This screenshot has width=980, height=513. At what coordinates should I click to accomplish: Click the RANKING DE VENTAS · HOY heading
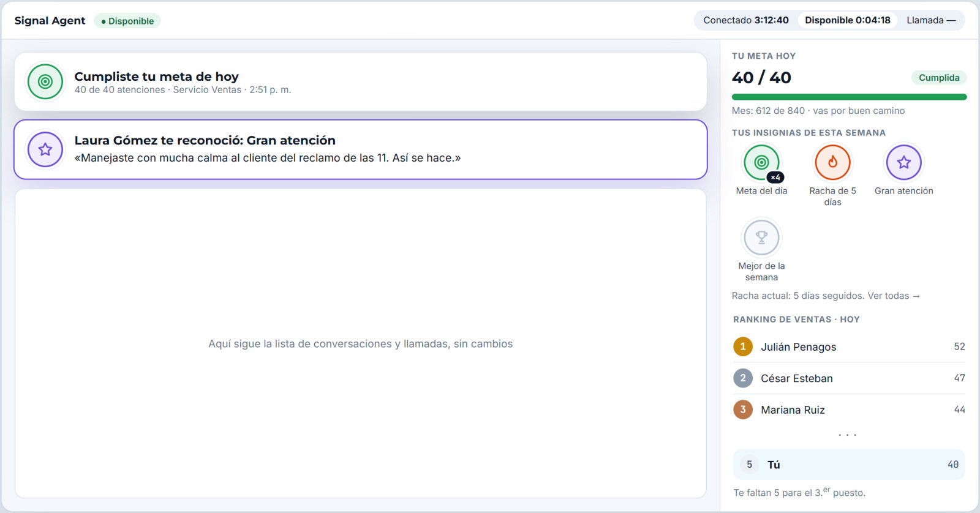tap(796, 320)
